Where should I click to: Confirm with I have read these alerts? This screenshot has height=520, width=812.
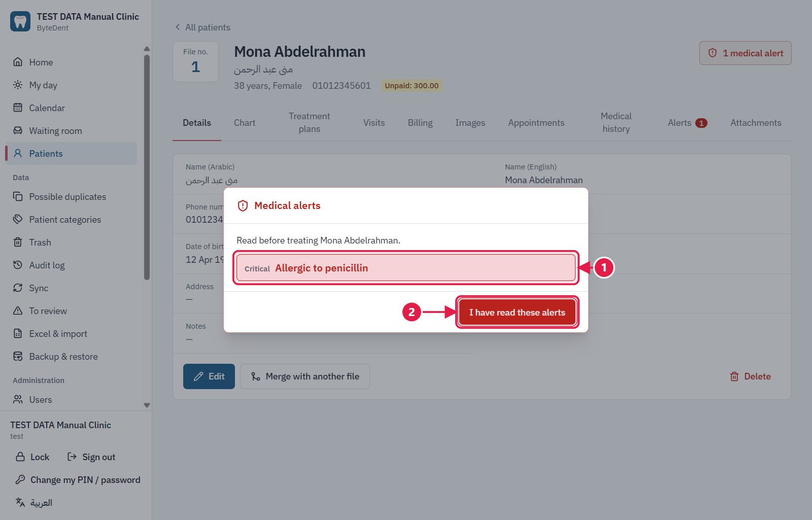pos(517,312)
